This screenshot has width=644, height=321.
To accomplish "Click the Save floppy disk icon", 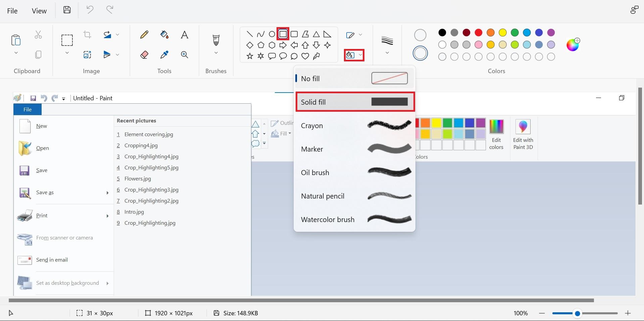I will pos(67,10).
